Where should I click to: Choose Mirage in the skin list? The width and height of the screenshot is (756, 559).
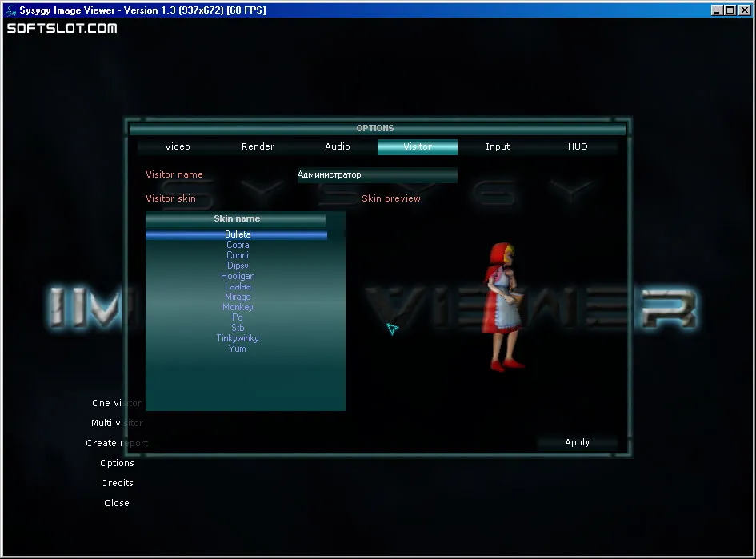238,297
